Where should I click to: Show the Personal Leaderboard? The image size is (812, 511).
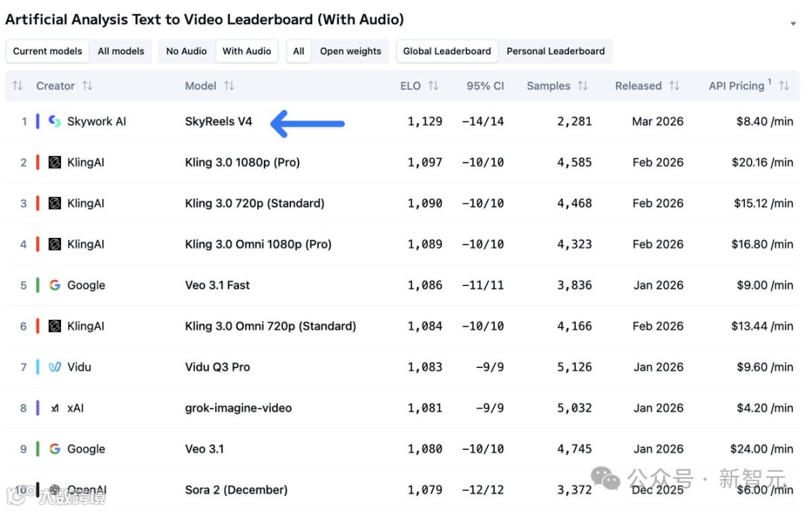[x=556, y=51]
